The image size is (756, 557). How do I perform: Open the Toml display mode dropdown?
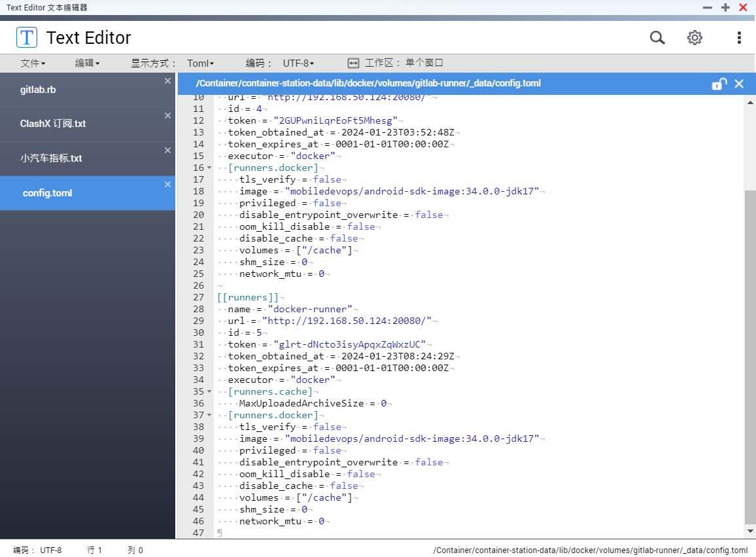(201, 63)
